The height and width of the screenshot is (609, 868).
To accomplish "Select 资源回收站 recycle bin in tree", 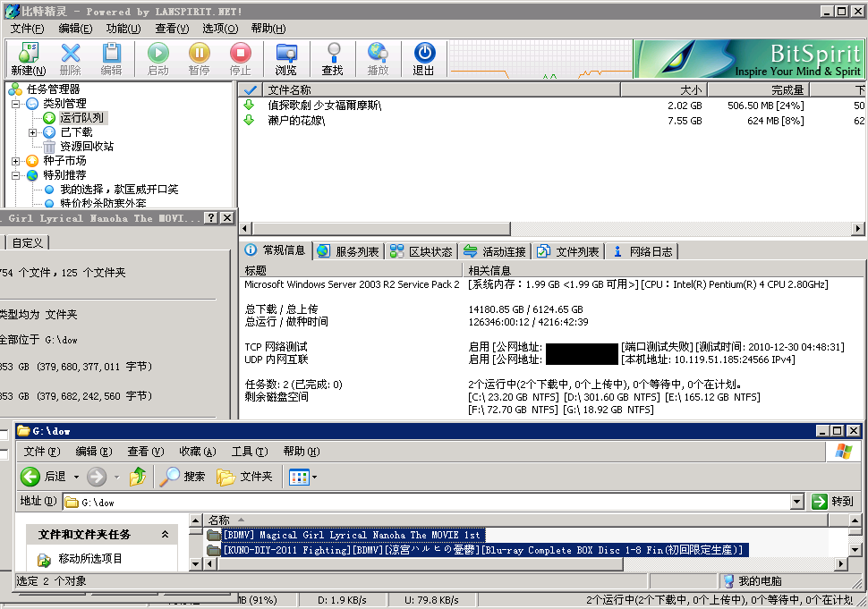I will click(86, 147).
